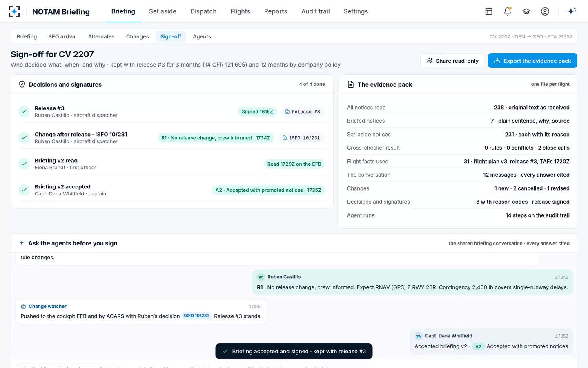Click the A2 code tag in Dana Whitfield's message
The width and height of the screenshot is (588, 368).
tap(478, 346)
